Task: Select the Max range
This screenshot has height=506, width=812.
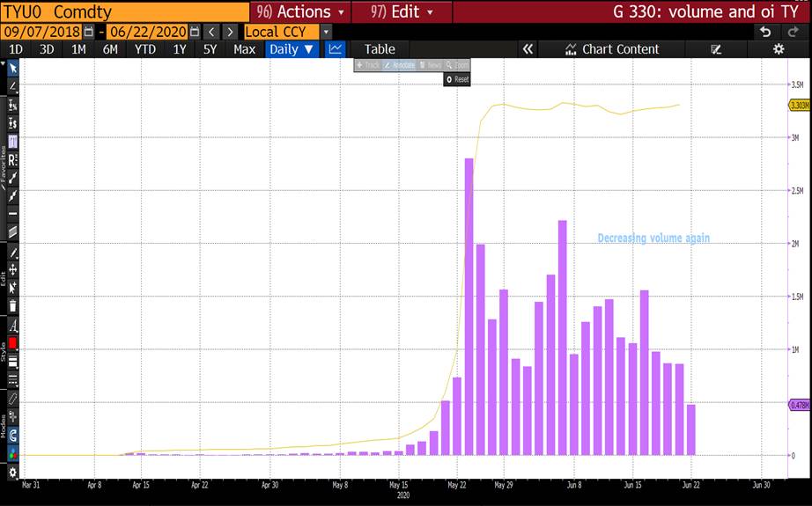Action: pyautogui.click(x=244, y=49)
